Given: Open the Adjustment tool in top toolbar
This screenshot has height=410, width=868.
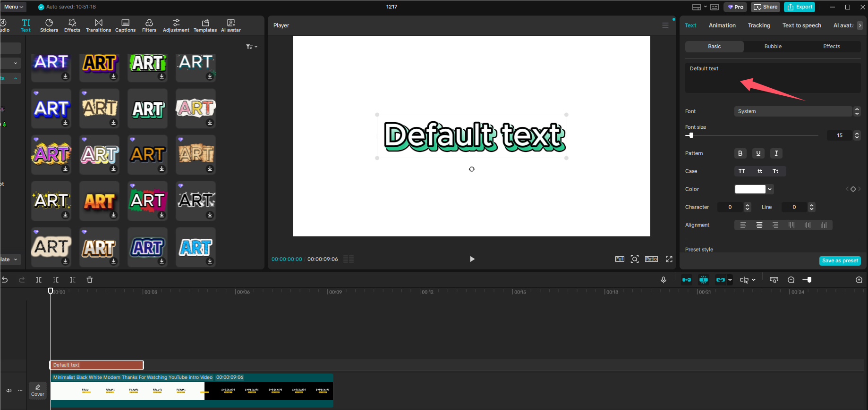Looking at the screenshot, I should coord(176,25).
